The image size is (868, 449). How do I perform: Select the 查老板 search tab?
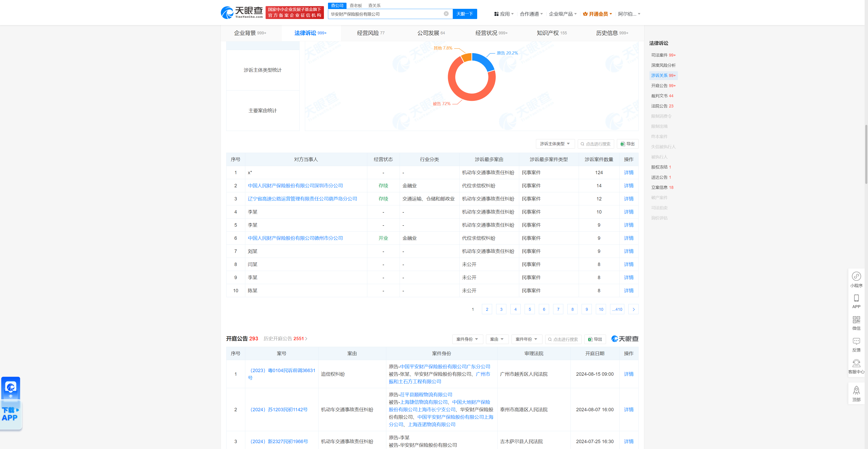click(356, 5)
